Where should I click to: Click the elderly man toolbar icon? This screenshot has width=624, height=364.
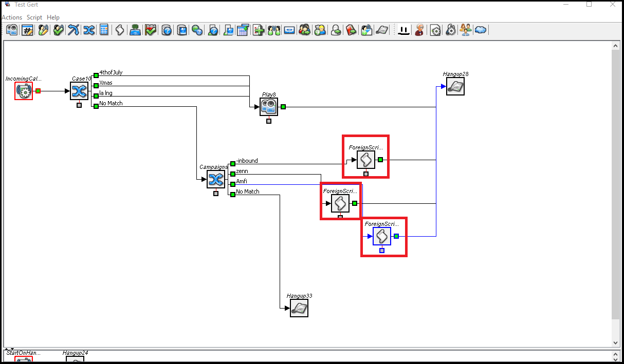419,30
